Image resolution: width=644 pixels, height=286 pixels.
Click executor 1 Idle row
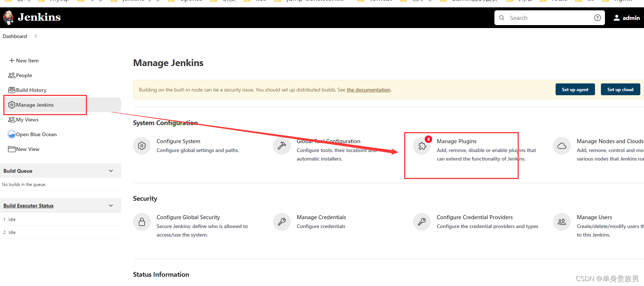[x=60, y=219]
